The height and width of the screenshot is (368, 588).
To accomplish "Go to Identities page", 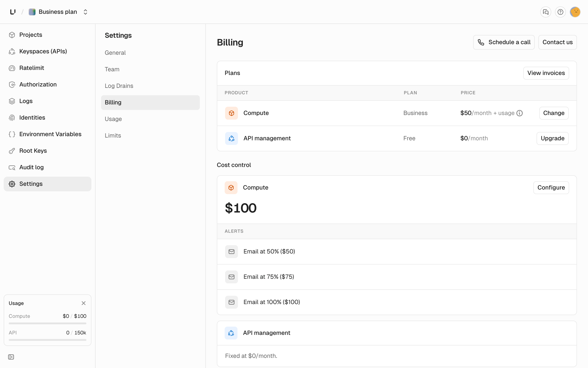I will click(48, 118).
